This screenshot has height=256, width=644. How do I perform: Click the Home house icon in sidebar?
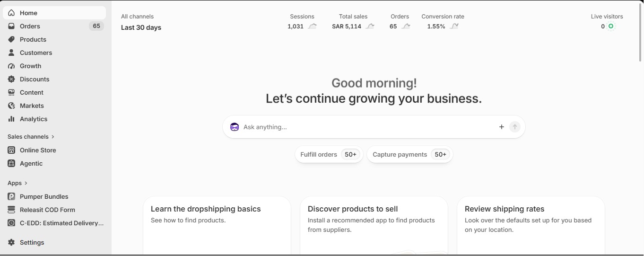(11, 13)
